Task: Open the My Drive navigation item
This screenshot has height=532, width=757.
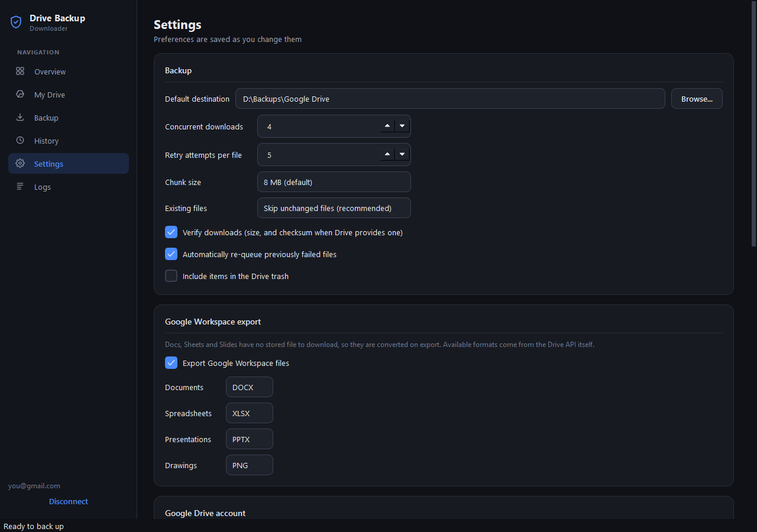Action: coord(69,95)
